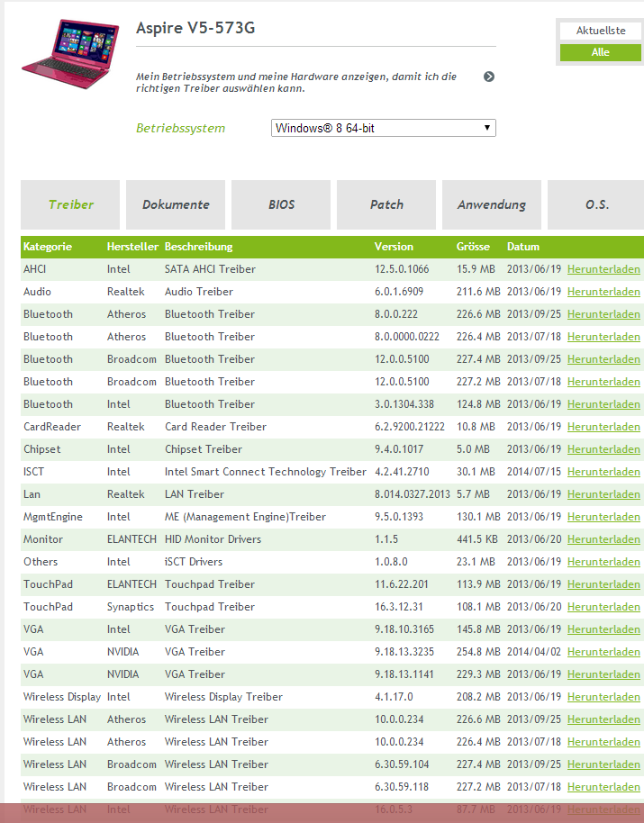Viewport: 644px width, 823px height.
Task: Download Broadcom Wireless LAN Treiber version 6.30.59.104
Action: (x=603, y=764)
